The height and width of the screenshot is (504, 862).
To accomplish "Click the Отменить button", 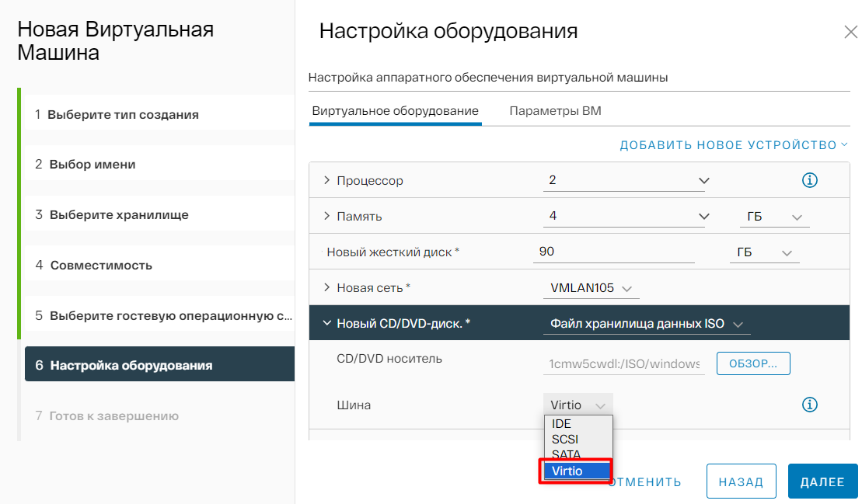I will pos(645,482).
